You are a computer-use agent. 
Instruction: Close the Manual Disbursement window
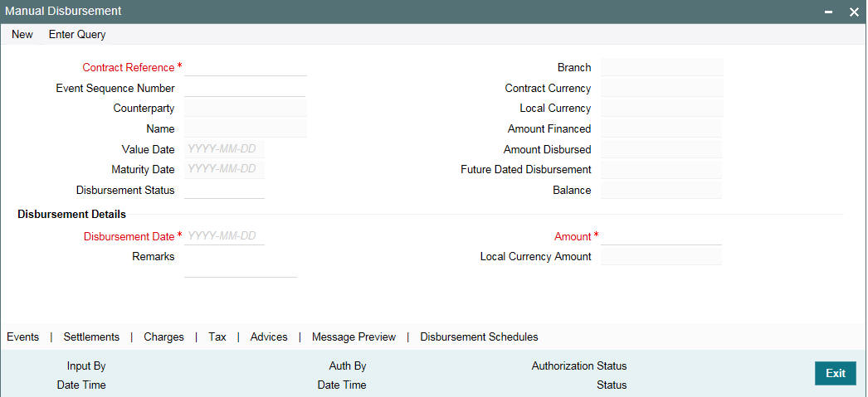[x=854, y=12]
